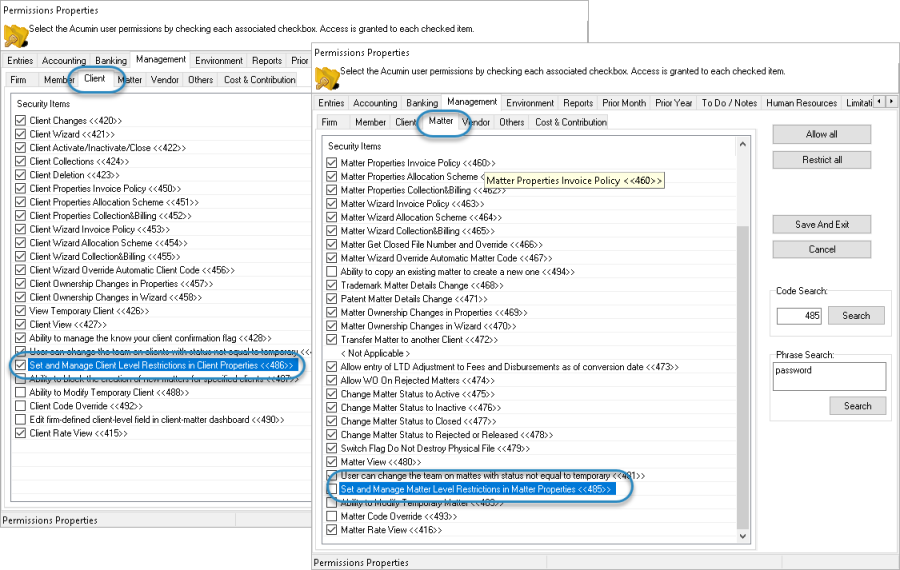Select Cost & Contribution sub-tab in front window
This screenshot has width=900, height=570.
pos(571,122)
